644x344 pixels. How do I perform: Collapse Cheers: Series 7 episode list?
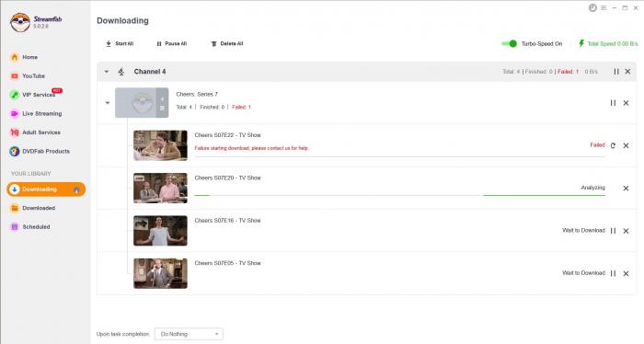(x=108, y=103)
